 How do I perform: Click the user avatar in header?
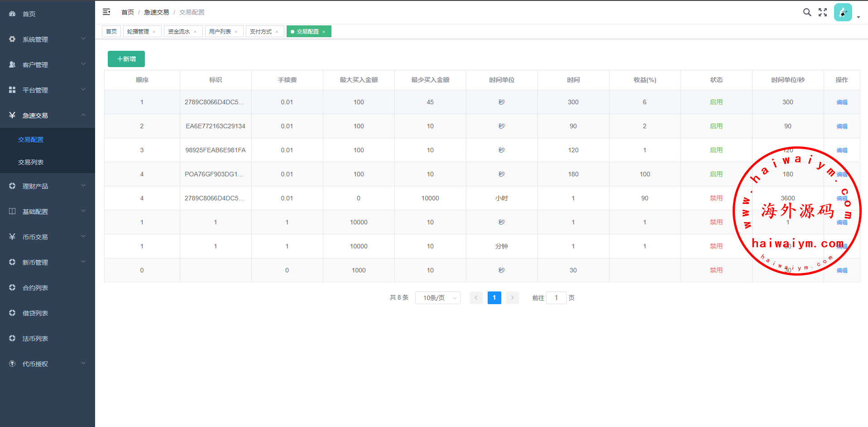tap(843, 13)
